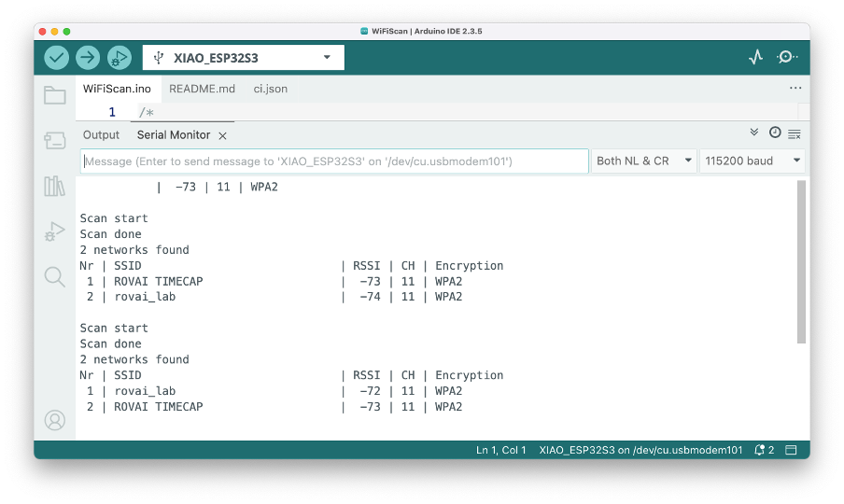Open the Sketchbook folder in sidebar
Viewport: 844px width, 504px height.
point(55,95)
